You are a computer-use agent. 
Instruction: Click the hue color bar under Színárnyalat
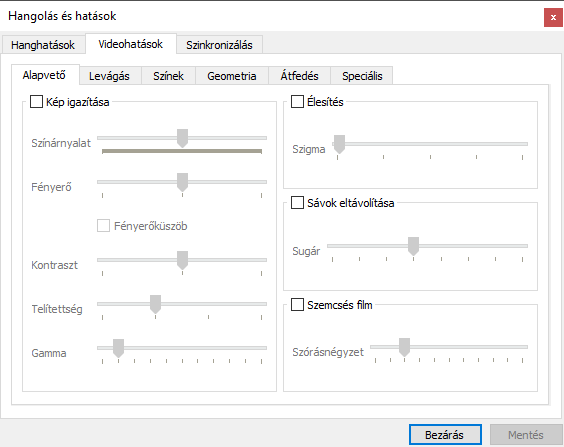pos(182,151)
